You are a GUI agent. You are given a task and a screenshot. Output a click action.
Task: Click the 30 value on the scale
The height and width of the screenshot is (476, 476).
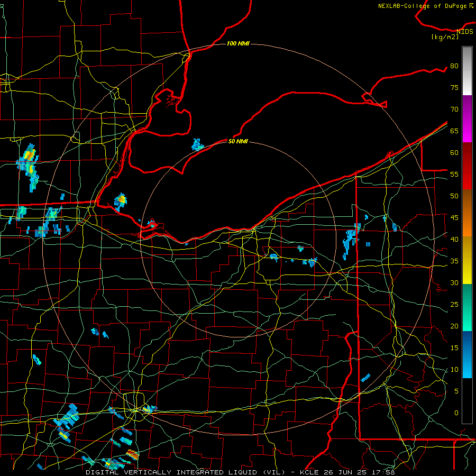tap(454, 282)
